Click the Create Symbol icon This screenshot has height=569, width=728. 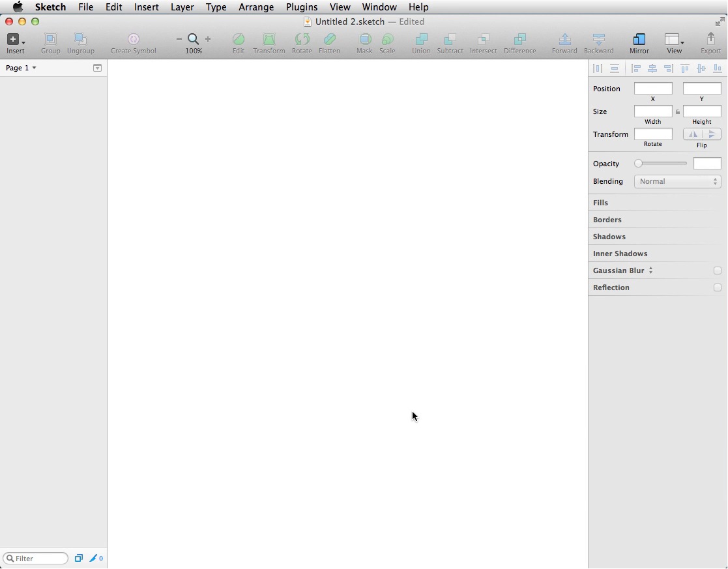[133, 40]
